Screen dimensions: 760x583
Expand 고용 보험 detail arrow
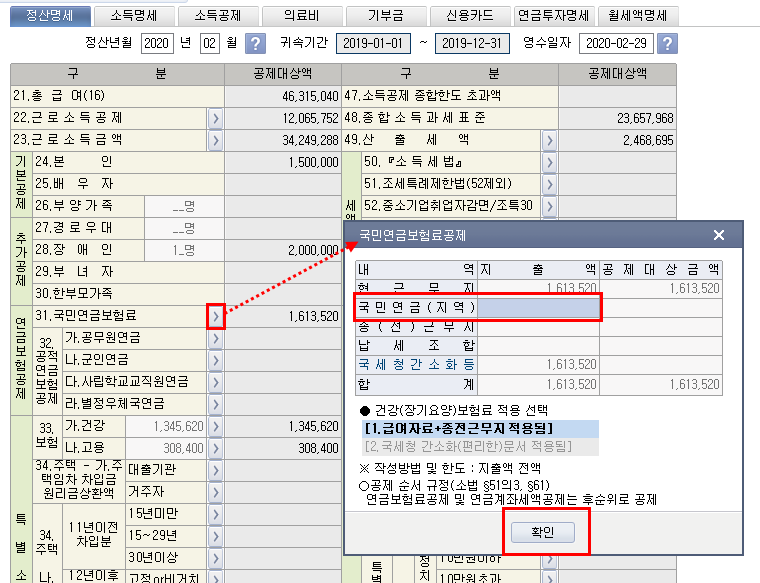tap(216, 449)
